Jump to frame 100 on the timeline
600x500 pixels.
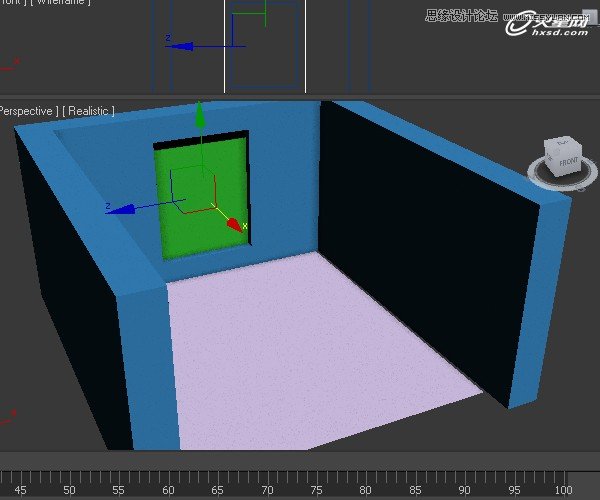[563, 489]
